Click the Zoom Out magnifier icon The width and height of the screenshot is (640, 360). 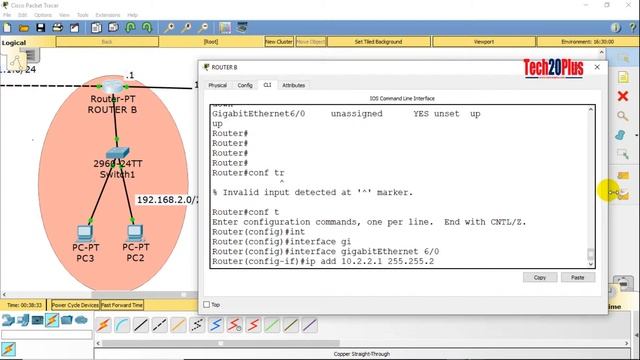point(203,28)
